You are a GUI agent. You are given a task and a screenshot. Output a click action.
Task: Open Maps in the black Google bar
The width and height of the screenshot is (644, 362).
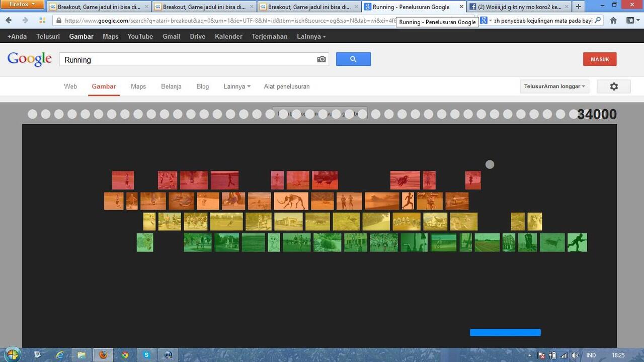coord(111,37)
